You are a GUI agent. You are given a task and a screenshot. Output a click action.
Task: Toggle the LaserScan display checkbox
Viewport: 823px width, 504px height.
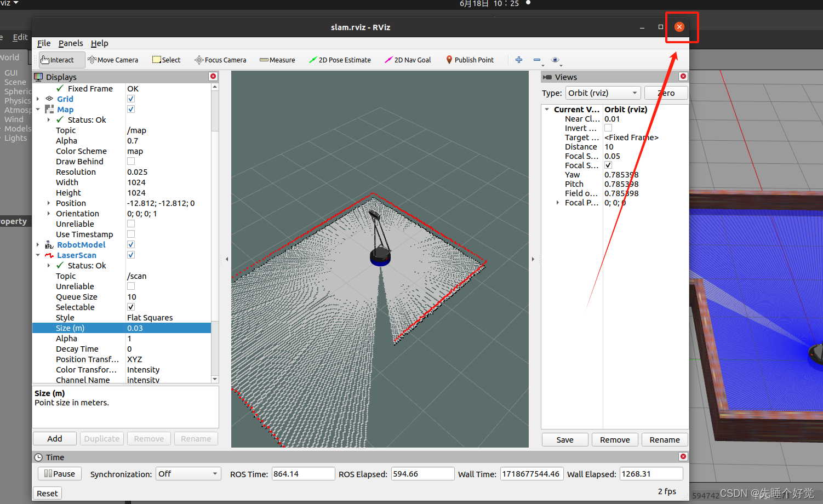tap(131, 255)
